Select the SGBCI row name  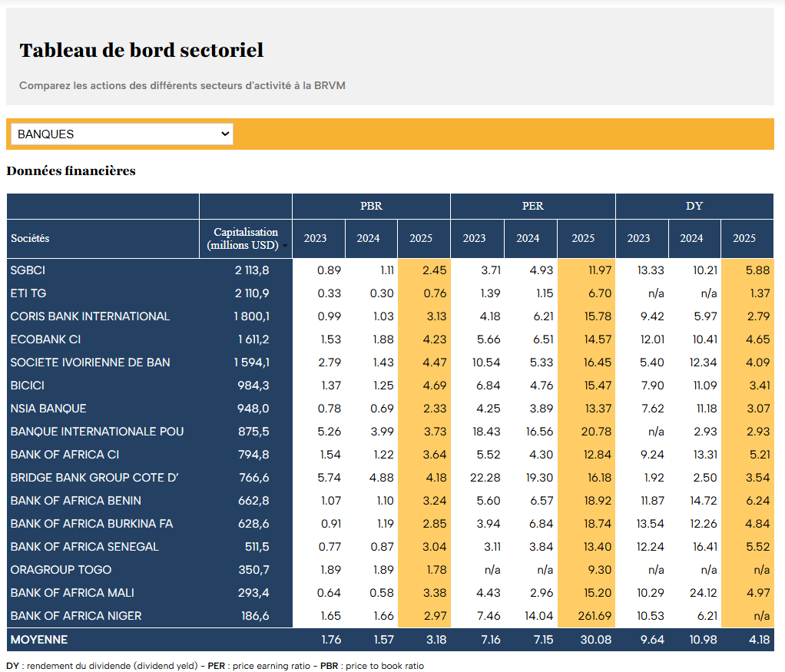pyautogui.click(x=28, y=270)
